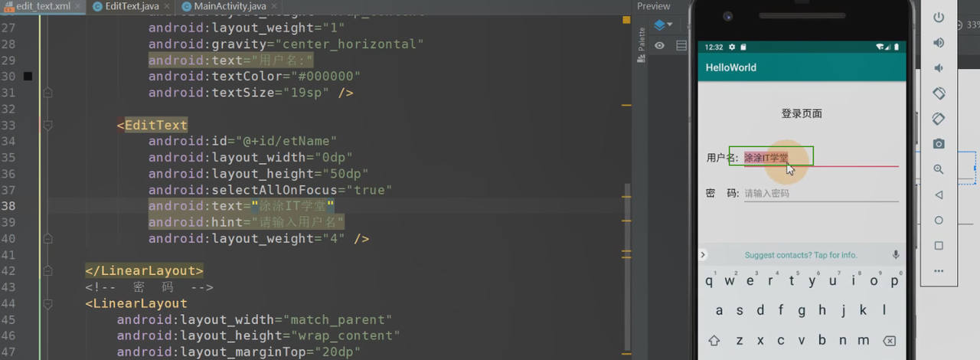Image resolution: width=980 pixels, height=360 pixels.
Task: Expand the keyboard suggestion strip chevron
Action: click(704, 255)
